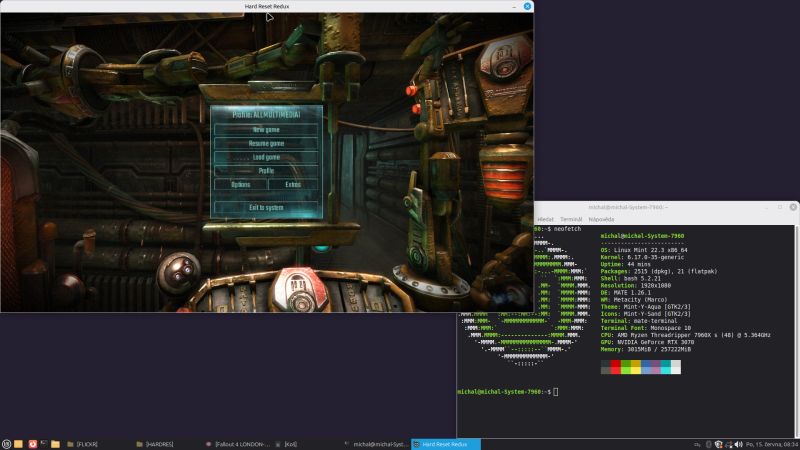Select the Hard Reset Redux taskbar entry
Screen dimensions: 800x450
click(446, 444)
